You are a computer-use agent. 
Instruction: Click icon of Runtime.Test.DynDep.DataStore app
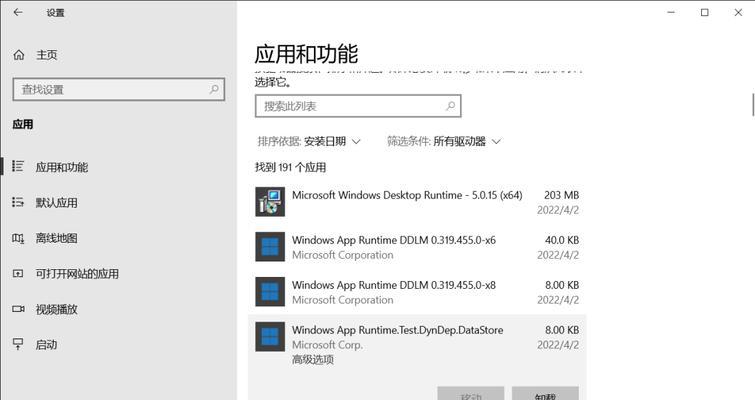tap(270, 336)
